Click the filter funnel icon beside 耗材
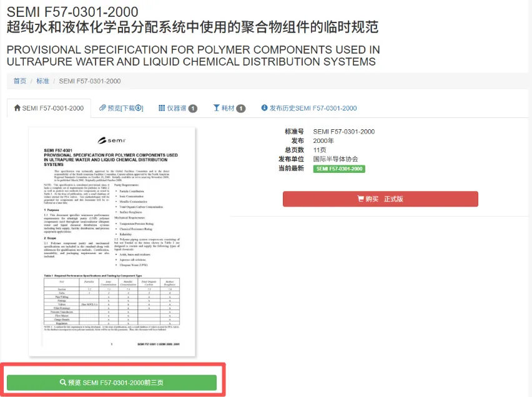 pos(217,108)
